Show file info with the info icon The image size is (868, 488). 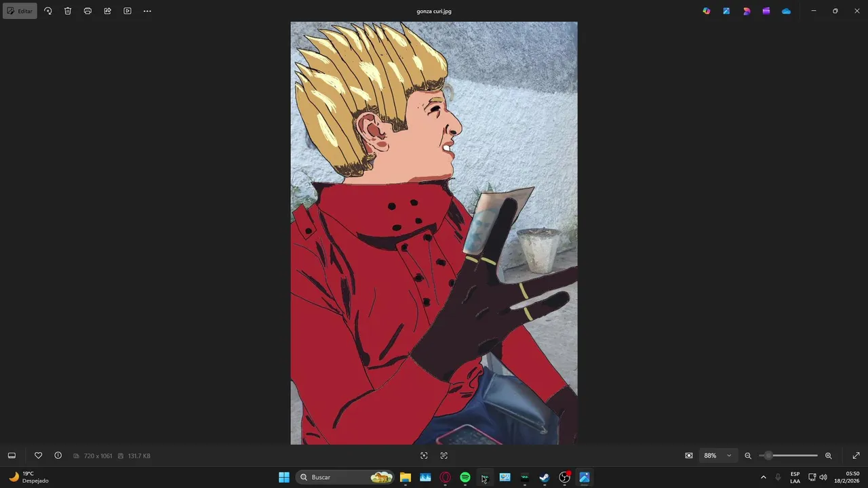point(58,455)
